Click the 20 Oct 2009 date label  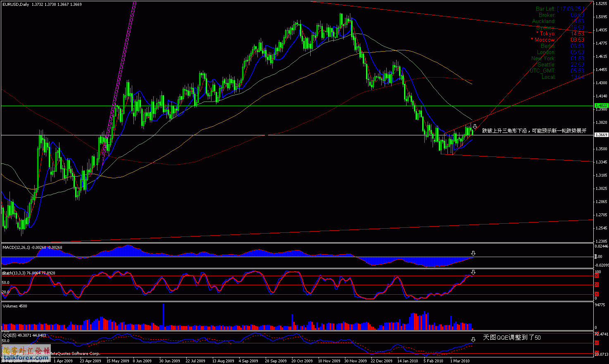pos(302,361)
